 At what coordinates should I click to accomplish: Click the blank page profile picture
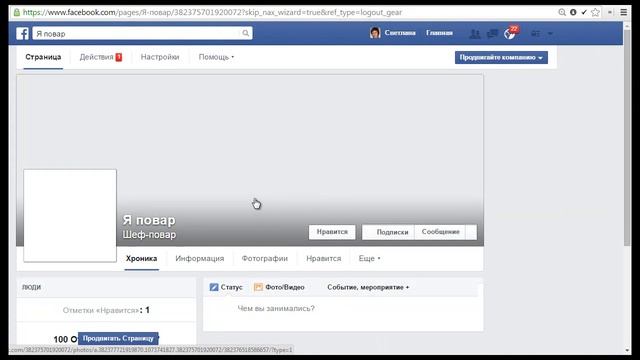pos(70,216)
